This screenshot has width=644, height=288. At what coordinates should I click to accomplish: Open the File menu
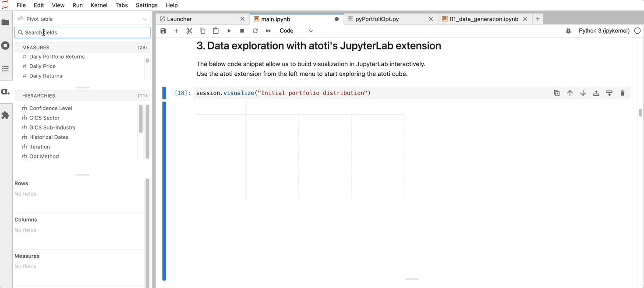[21, 5]
